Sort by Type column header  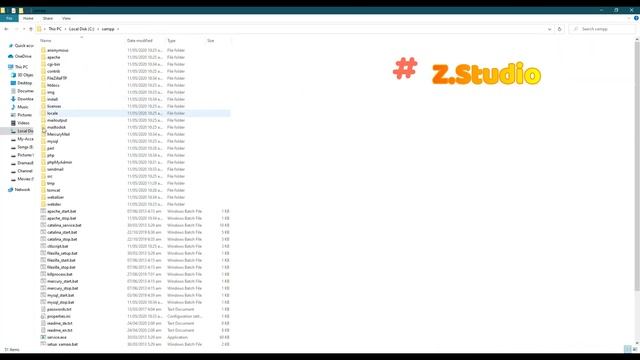pyautogui.click(x=171, y=40)
